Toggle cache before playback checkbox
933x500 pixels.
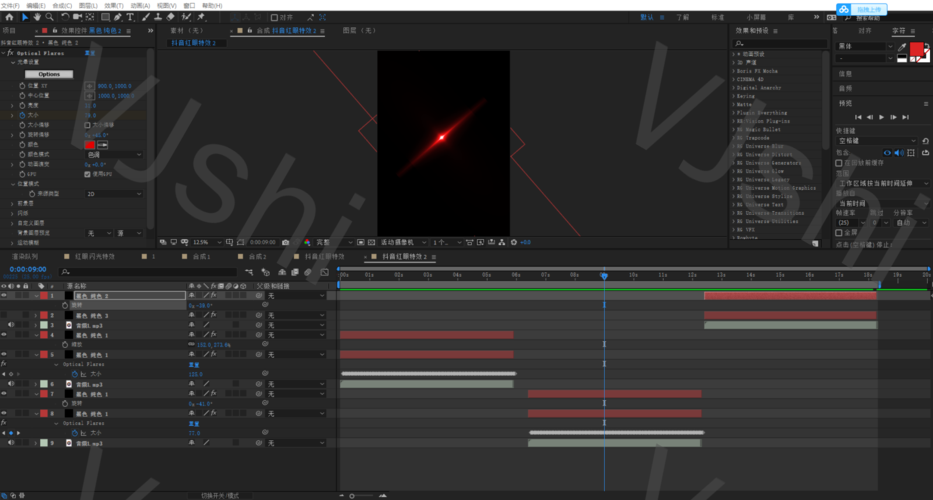tap(839, 163)
